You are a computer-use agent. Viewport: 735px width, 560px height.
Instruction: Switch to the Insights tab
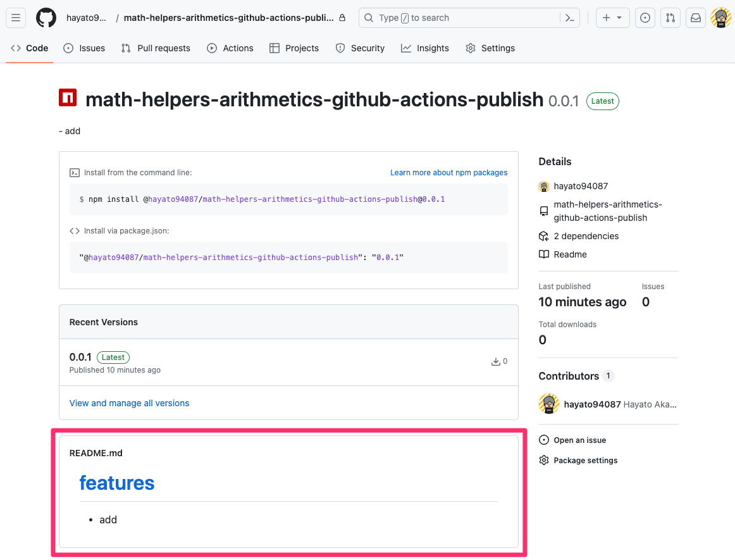424,48
